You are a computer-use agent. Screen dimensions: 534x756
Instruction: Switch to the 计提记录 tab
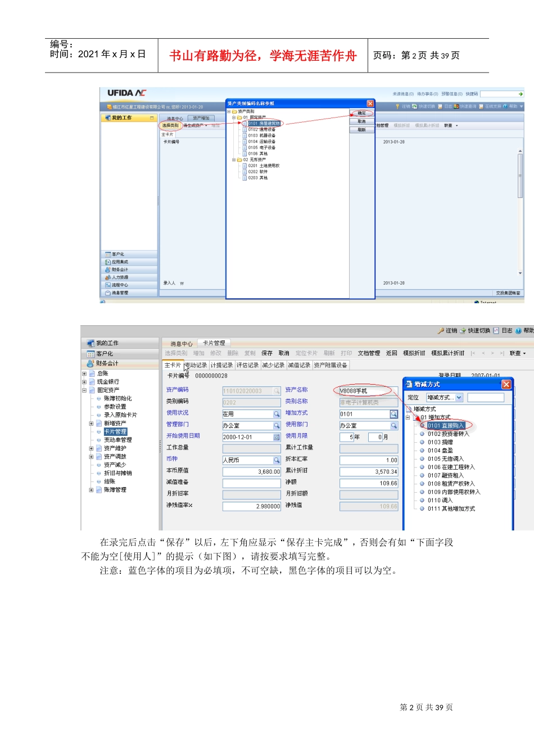coord(221,365)
